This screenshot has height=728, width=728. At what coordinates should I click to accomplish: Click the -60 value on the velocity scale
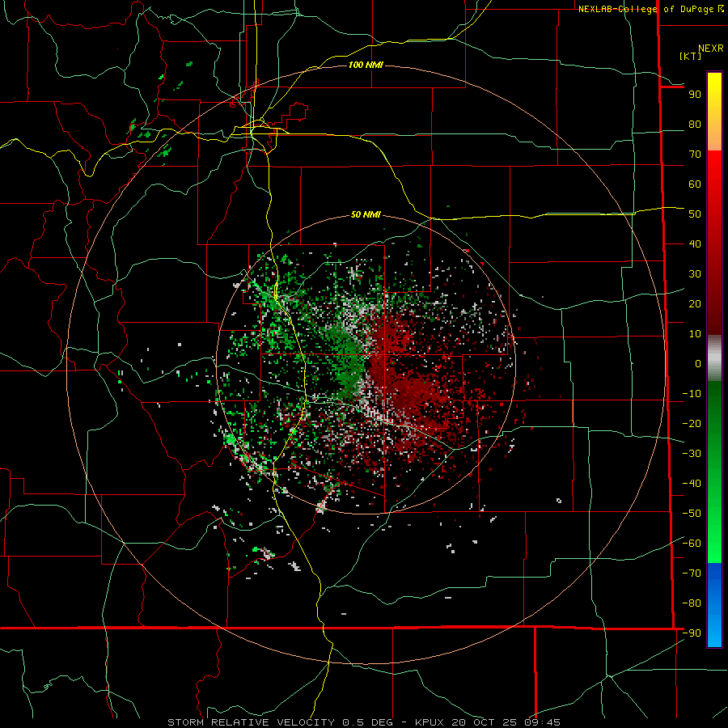pyautogui.click(x=692, y=544)
